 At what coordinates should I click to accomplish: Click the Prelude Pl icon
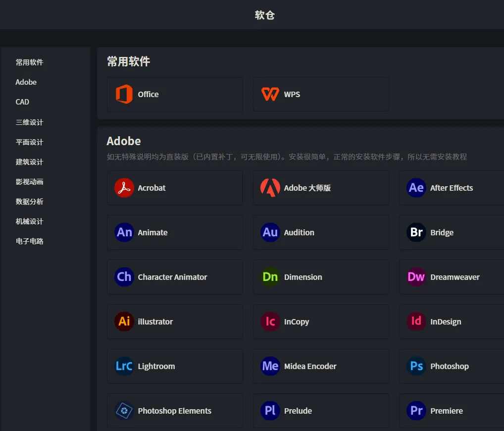270,411
